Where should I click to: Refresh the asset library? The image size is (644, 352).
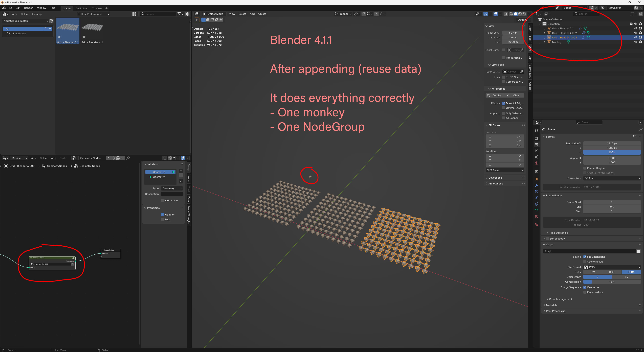[x=51, y=21]
